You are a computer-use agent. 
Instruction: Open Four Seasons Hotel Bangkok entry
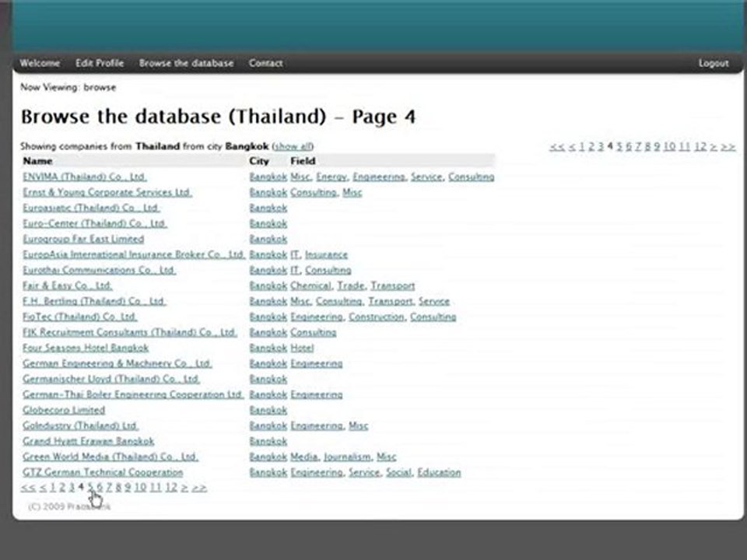(86, 348)
